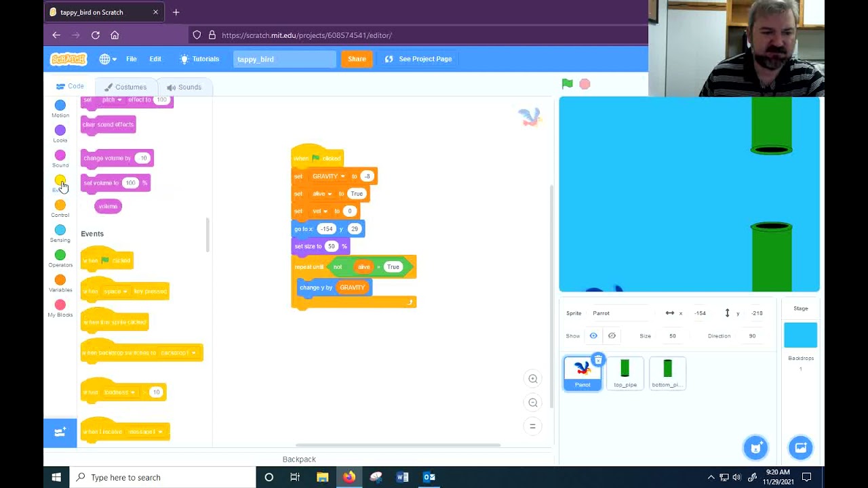
Task: Zoom out on the code workspace
Action: click(x=533, y=403)
